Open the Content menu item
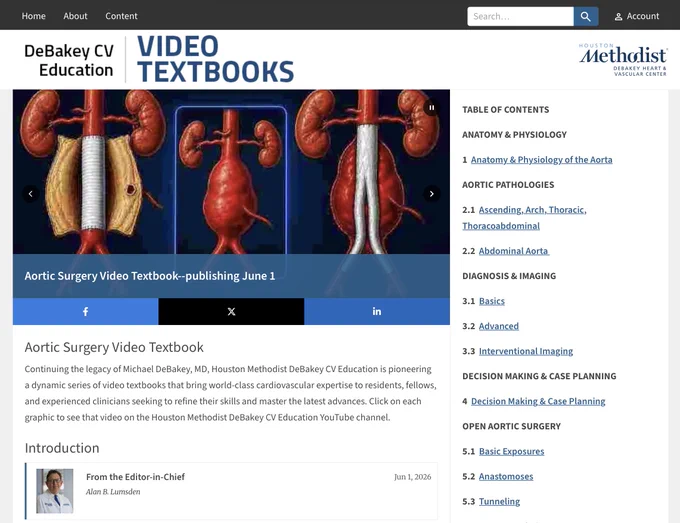Image resolution: width=680 pixels, height=523 pixels. coord(121,16)
